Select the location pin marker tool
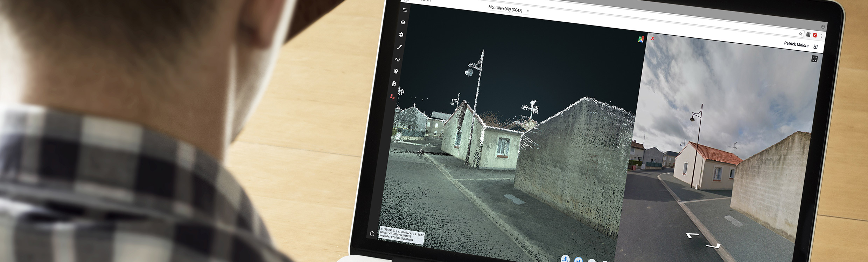The width and height of the screenshot is (868, 262). 396,71
